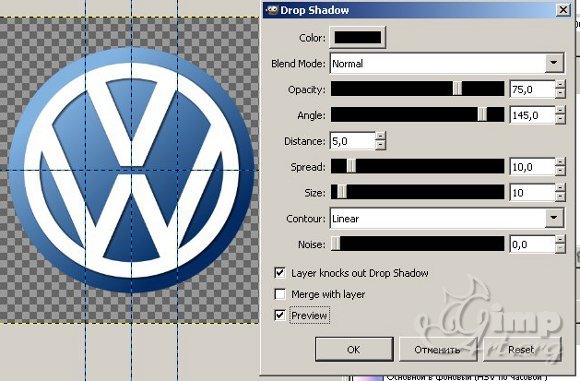Close the Drop Shadow dialog
The height and width of the screenshot is (381, 580).
(x=563, y=10)
